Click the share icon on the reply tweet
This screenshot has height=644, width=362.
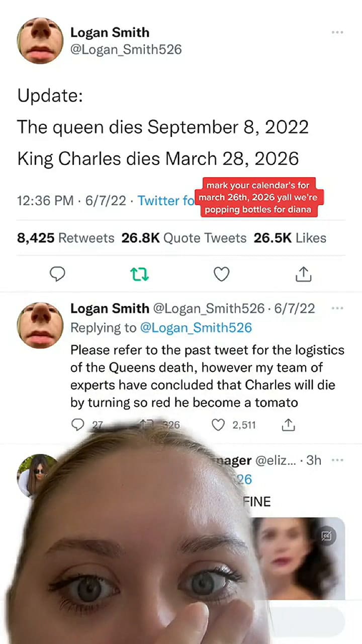tap(288, 425)
